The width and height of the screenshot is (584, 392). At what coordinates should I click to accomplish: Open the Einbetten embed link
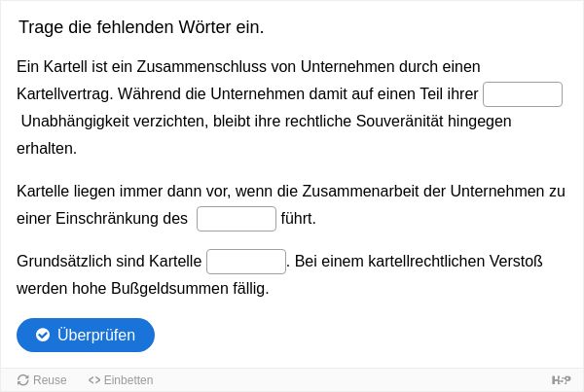(121, 380)
